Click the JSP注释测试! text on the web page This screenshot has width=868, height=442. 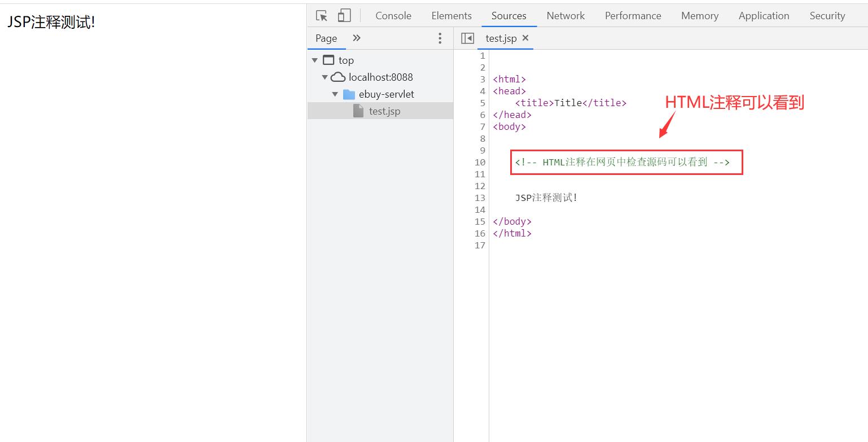[x=51, y=23]
